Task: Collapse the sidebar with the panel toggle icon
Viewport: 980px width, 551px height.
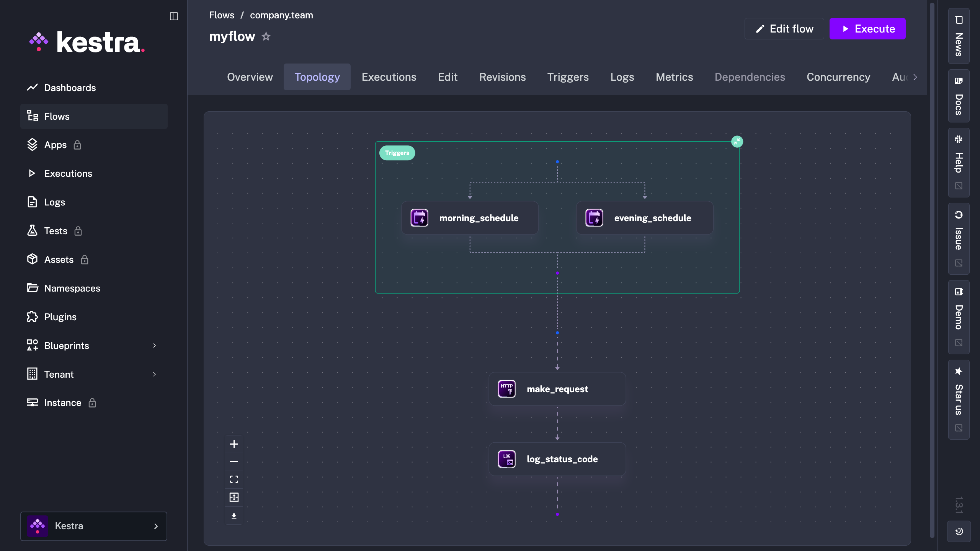Action: pos(174,16)
